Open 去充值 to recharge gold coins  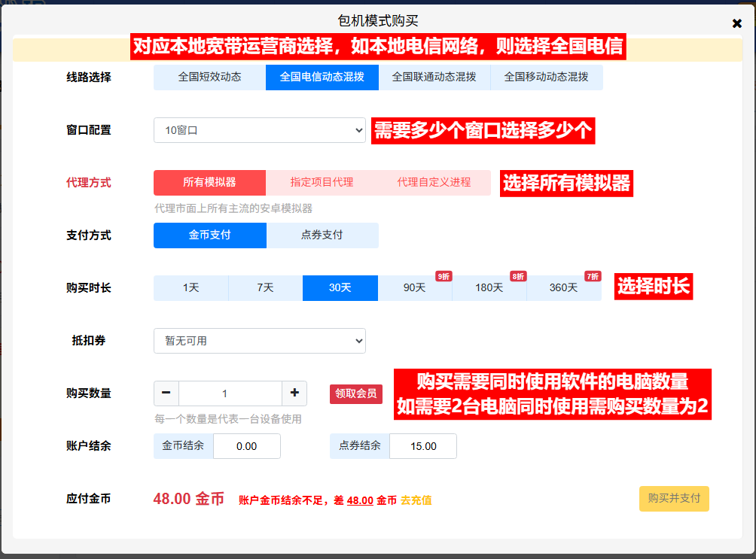pyautogui.click(x=415, y=500)
